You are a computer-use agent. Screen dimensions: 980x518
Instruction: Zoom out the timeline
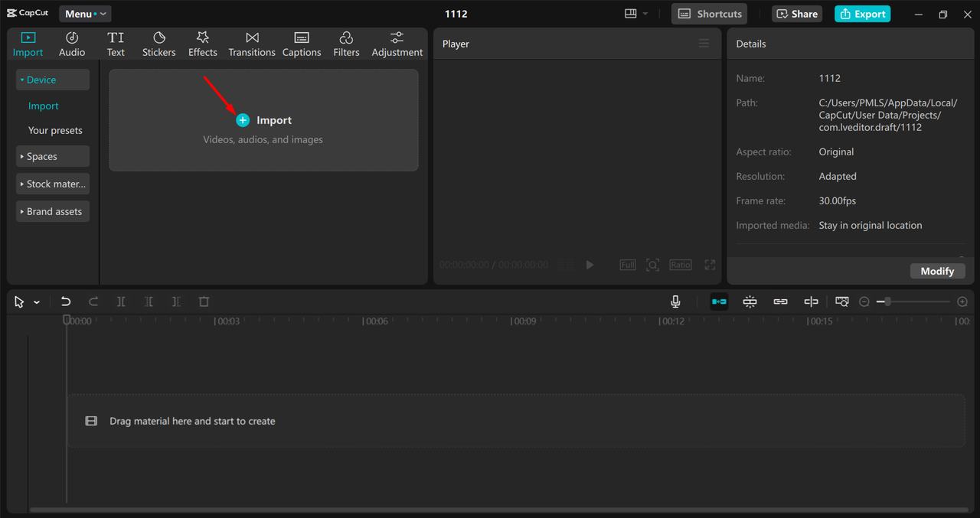pyautogui.click(x=864, y=301)
